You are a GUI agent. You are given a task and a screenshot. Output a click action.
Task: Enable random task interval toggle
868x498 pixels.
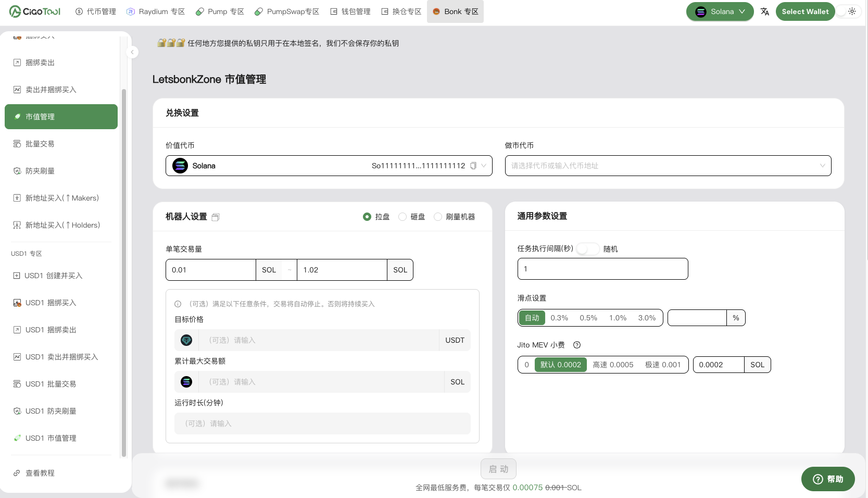click(x=587, y=249)
